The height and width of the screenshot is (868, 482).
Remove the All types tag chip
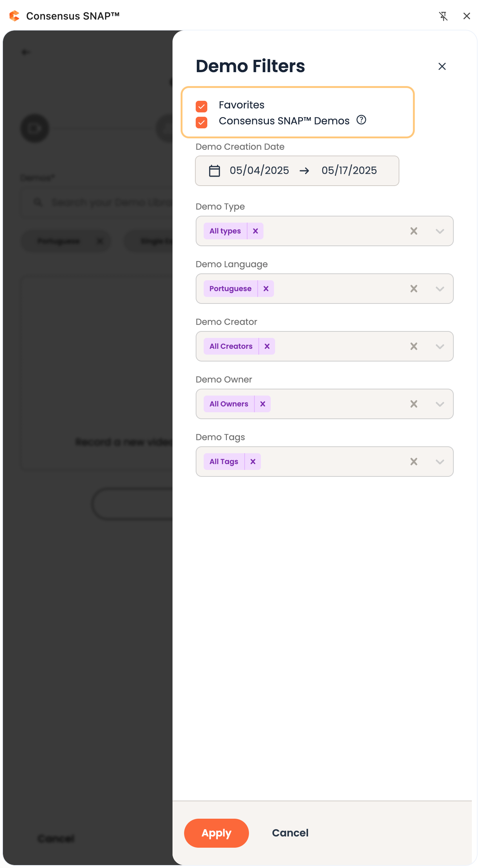point(255,231)
